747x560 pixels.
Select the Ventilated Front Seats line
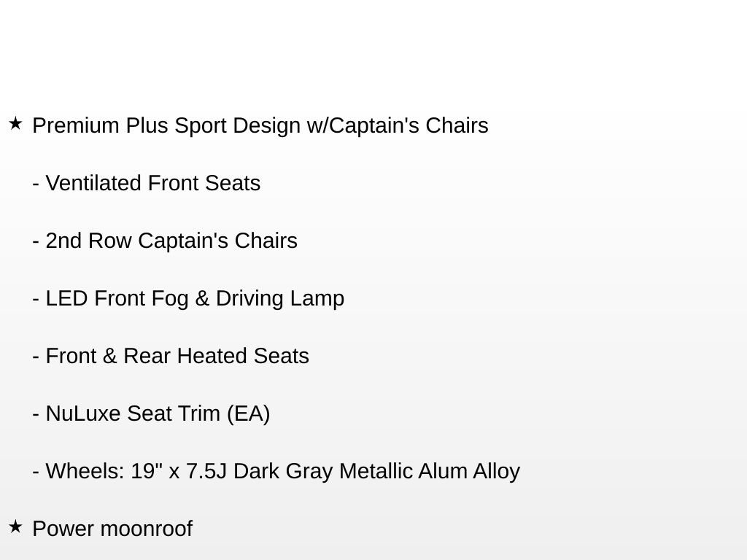tap(152, 183)
